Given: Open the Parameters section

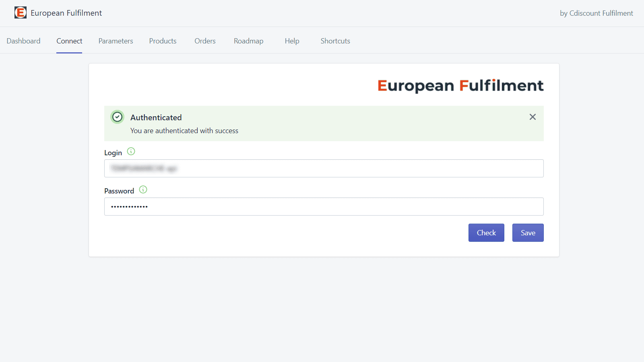Looking at the screenshot, I should point(116,41).
